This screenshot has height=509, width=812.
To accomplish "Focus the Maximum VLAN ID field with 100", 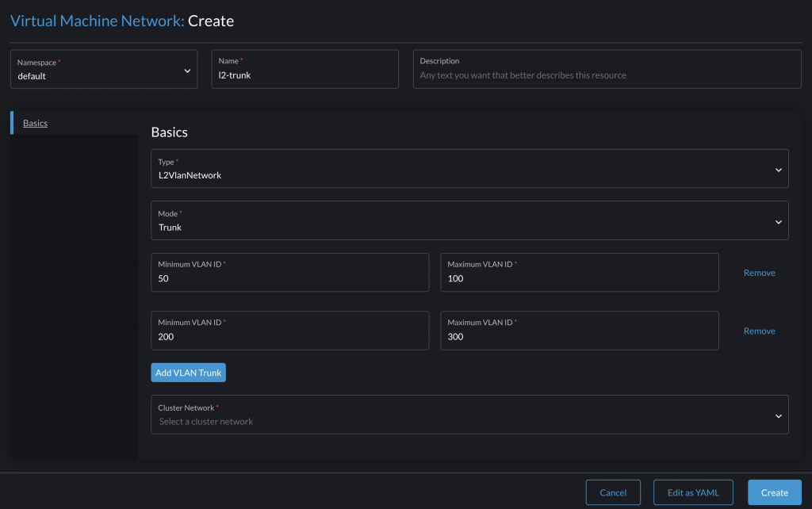I will point(579,279).
